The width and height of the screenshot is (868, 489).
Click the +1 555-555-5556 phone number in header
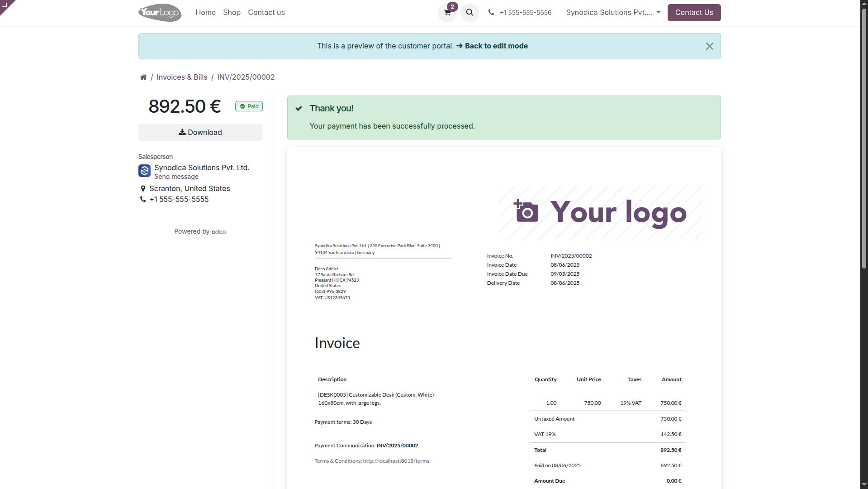(x=526, y=13)
